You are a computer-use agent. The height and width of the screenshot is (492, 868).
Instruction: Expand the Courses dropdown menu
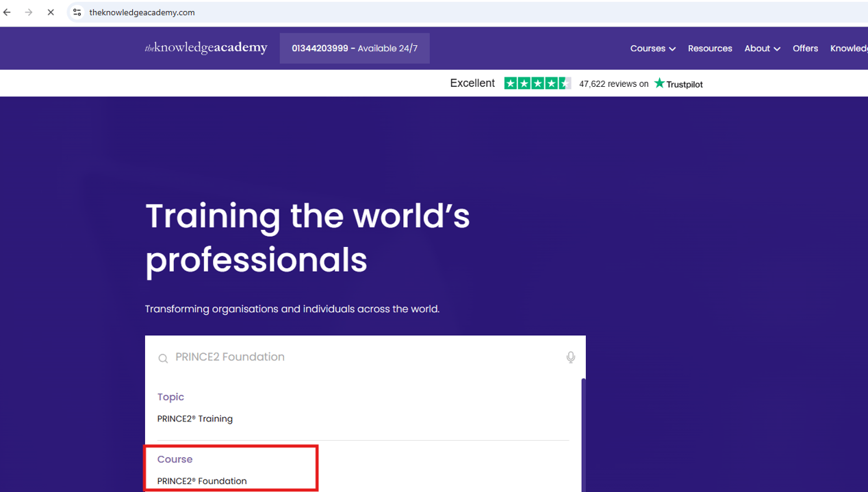[653, 49]
